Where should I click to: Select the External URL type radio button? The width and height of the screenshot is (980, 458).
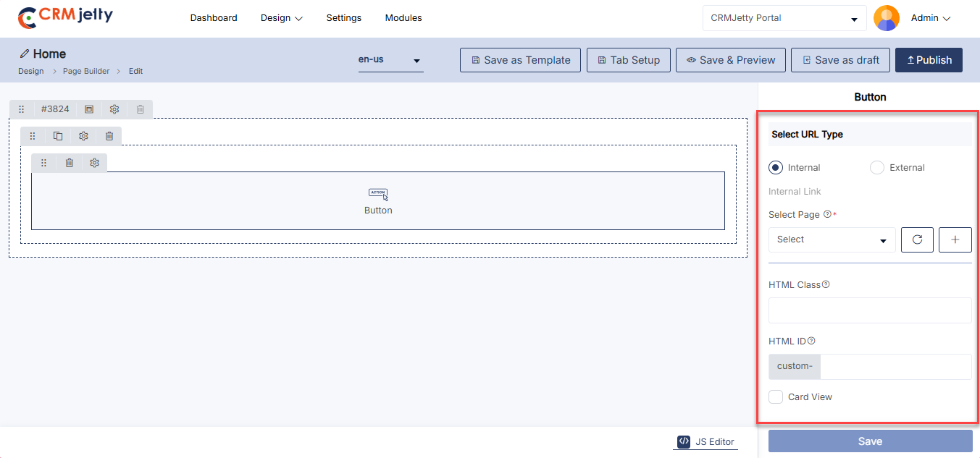pos(877,168)
